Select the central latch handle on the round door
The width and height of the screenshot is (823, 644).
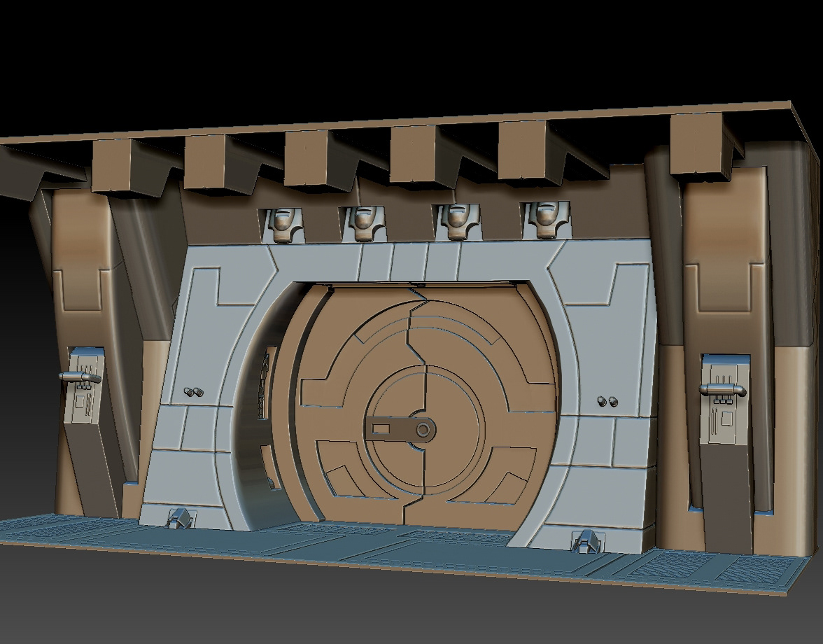[402, 429]
